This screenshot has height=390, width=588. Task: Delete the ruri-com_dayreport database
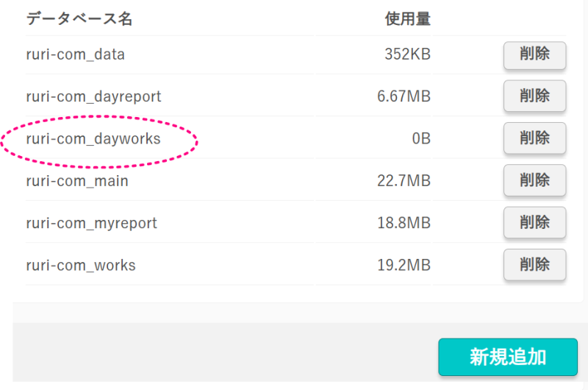534,96
